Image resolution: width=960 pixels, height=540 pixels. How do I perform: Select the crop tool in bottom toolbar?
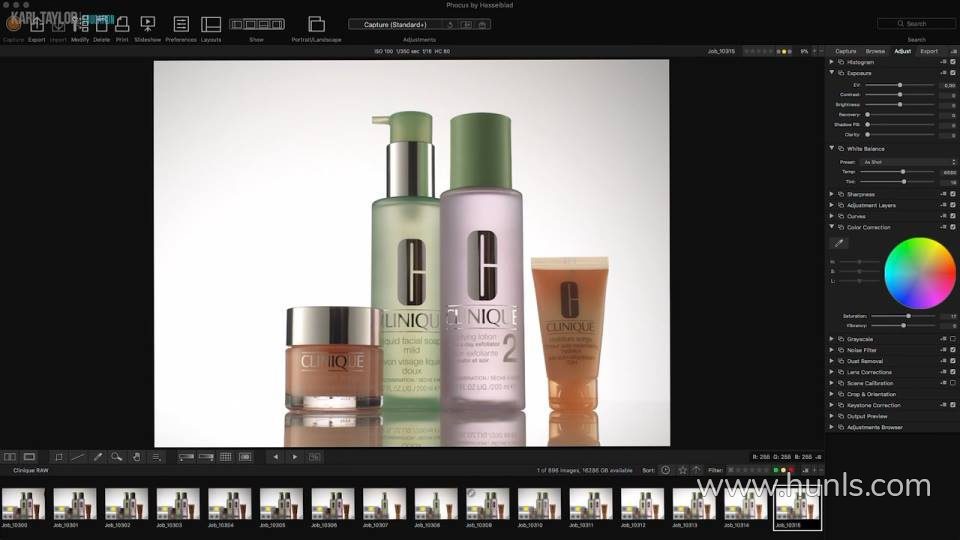59,457
